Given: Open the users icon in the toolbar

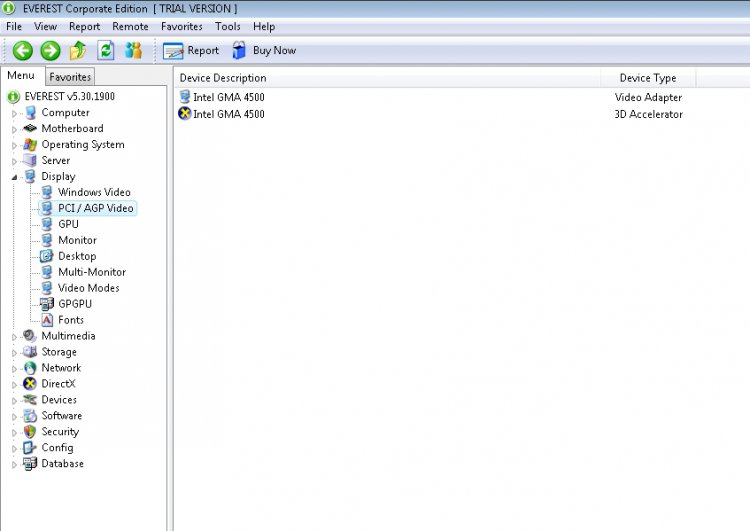Looking at the screenshot, I should (133, 50).
